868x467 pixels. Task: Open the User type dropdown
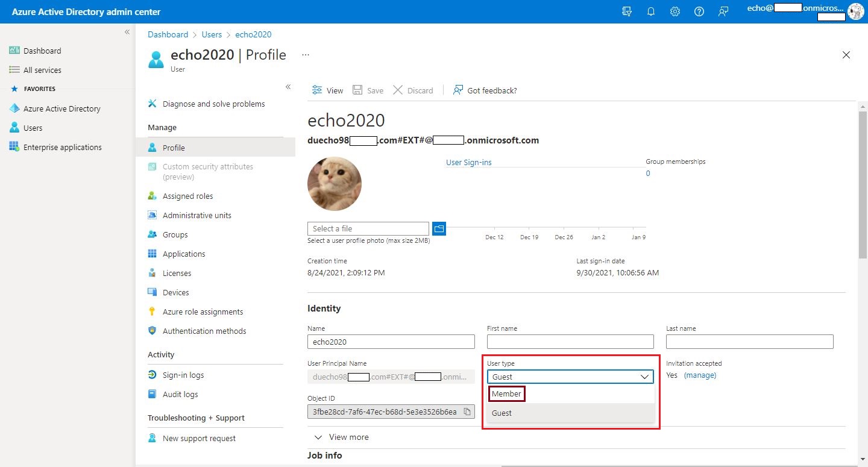[570, 377]
